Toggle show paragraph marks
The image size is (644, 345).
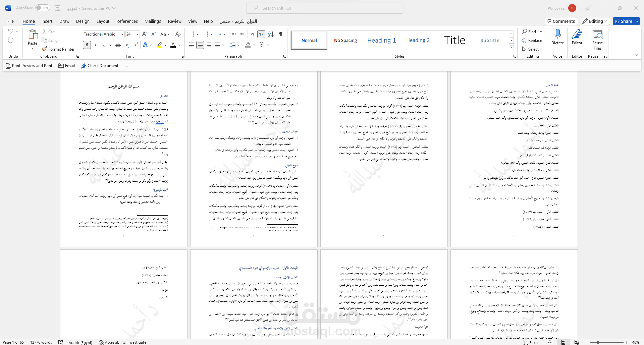[281, 34]
